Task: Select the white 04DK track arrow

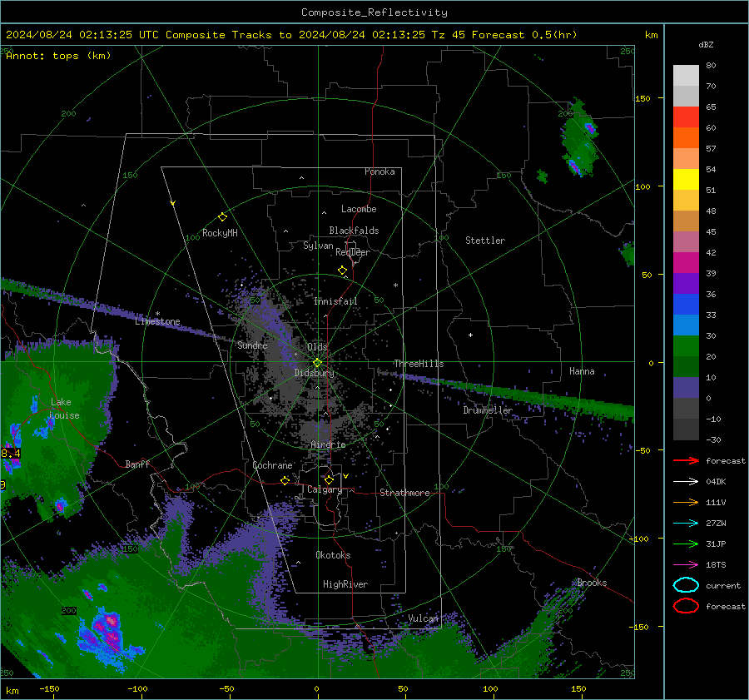Action: [x=686, y=481]
